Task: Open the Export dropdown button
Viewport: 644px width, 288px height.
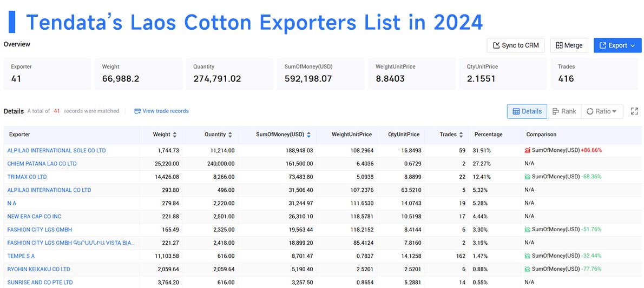Action: pos(617,45)
